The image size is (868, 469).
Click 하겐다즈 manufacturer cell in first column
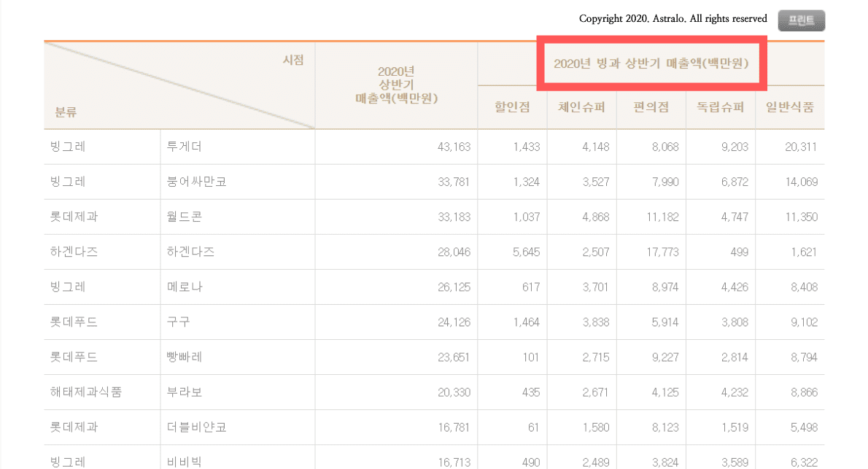click(74, 252)
